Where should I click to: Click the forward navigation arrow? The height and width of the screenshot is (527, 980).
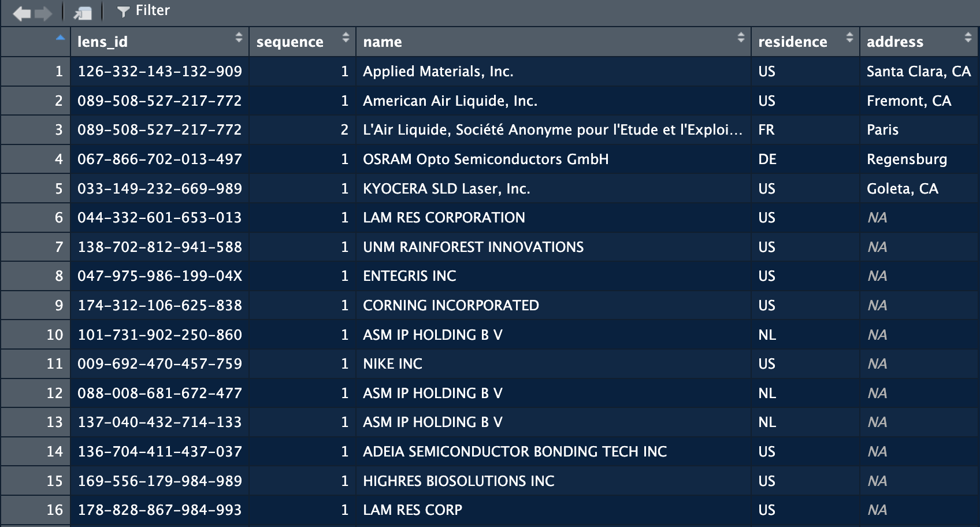[x=43, y=13]
